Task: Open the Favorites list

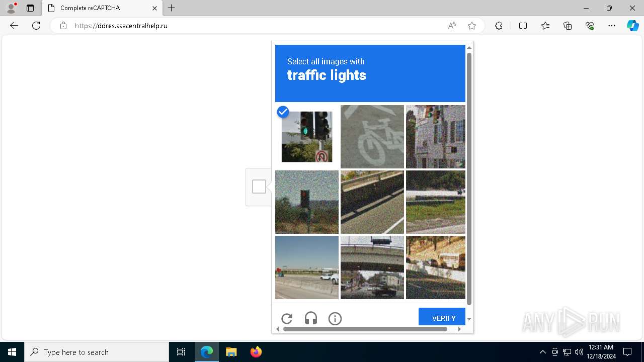Action: (x=545, y=26)
